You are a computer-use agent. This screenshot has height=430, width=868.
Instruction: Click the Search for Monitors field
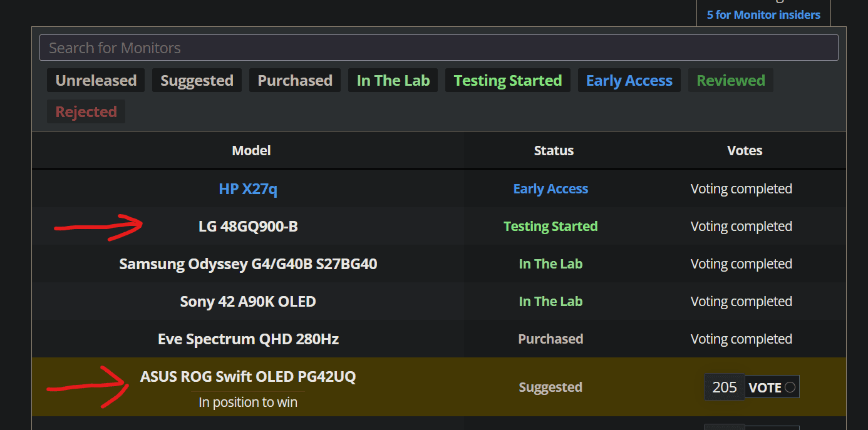tap(438, 48)
